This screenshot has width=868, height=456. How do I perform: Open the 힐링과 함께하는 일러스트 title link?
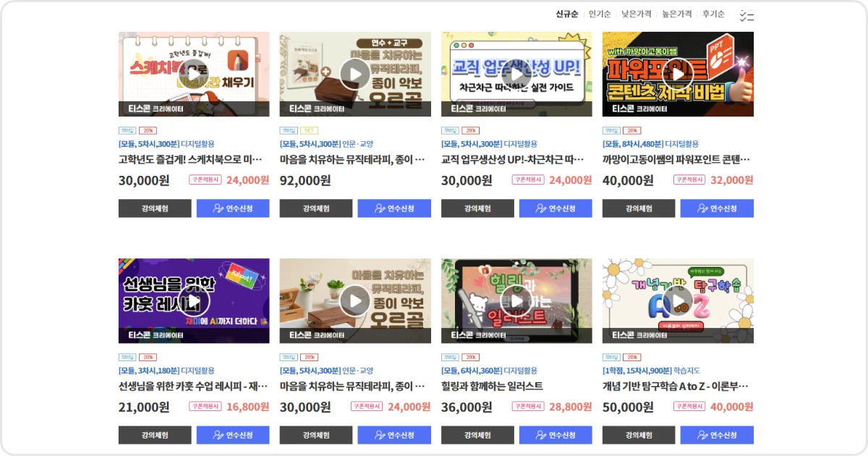(492, 387)
